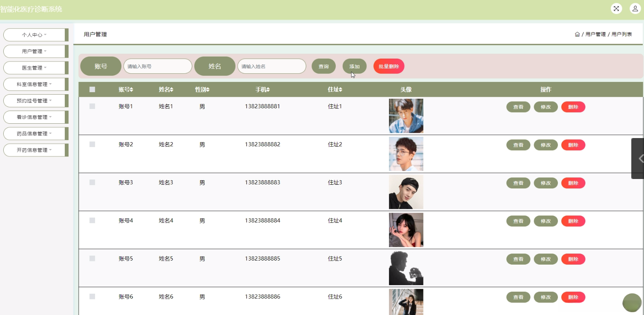The image size is (644, 315).
Task: Click the 添加 add button
Action: pyautogui.click(x=355, y=66)
